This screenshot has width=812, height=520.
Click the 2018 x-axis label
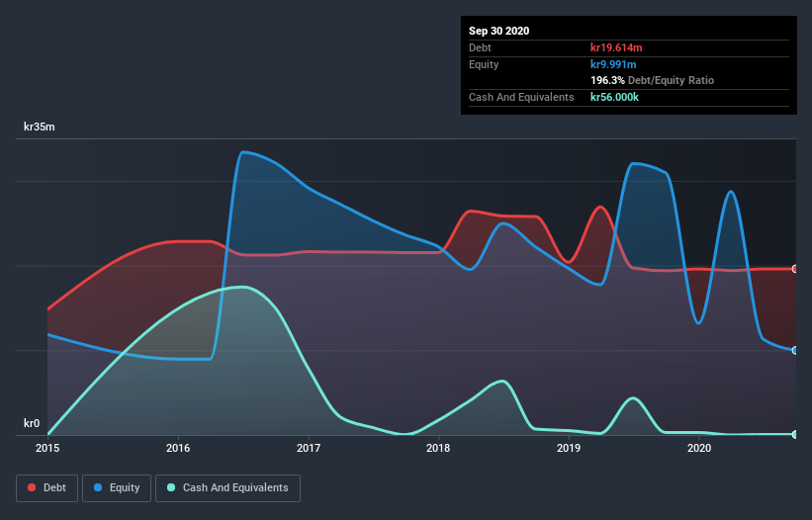438,448
